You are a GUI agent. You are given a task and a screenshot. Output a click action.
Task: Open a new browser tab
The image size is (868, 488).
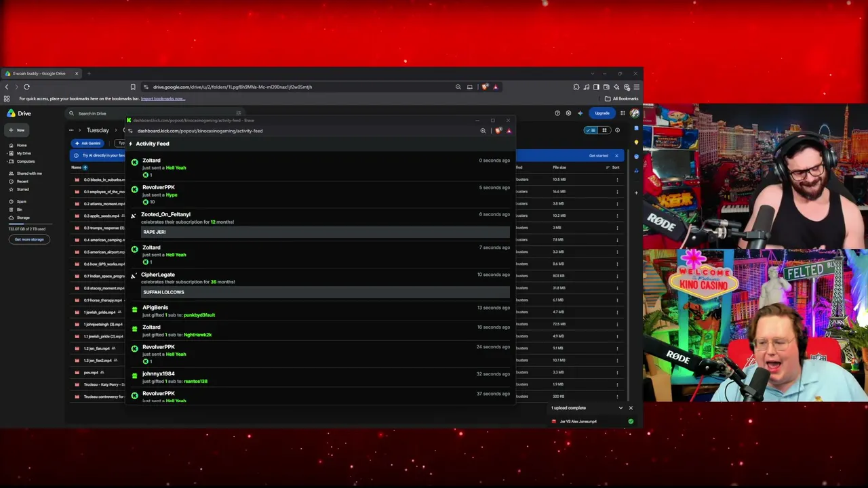pyautogui.click(x=89, y=73)
